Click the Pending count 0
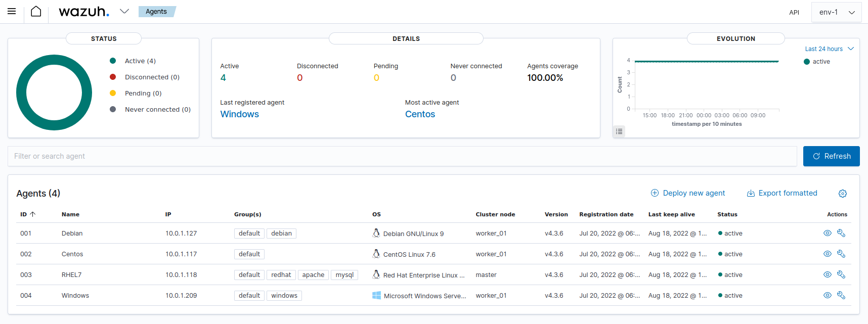 376,78
